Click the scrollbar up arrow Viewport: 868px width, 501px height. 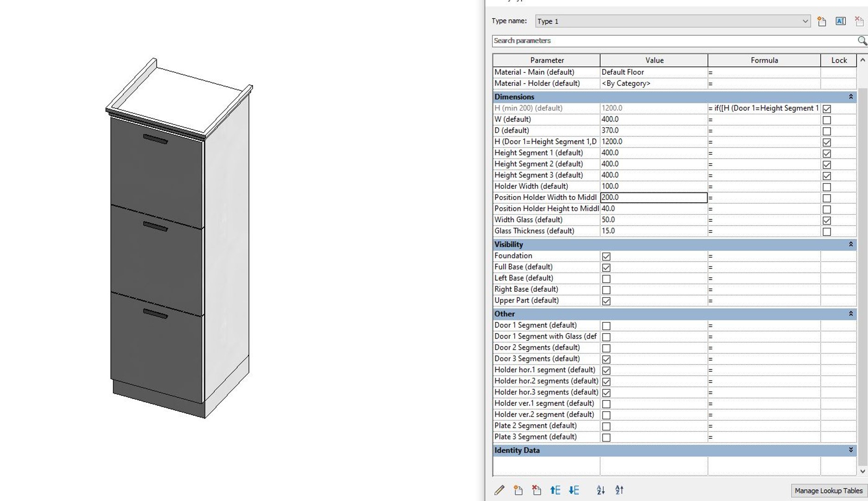(862, 60)
